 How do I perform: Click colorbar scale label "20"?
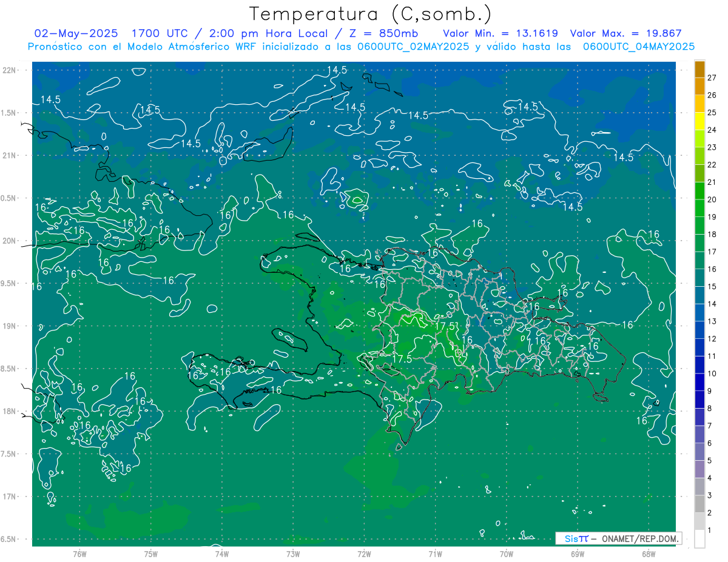coord(712,199)
